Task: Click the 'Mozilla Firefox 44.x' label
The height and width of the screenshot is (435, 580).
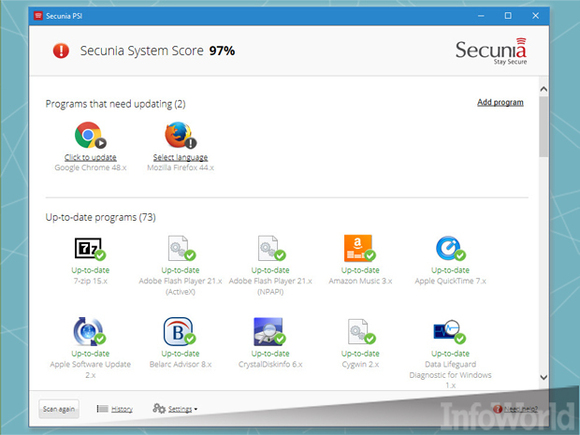Action: pyautogui.click(x=180, y=168)
